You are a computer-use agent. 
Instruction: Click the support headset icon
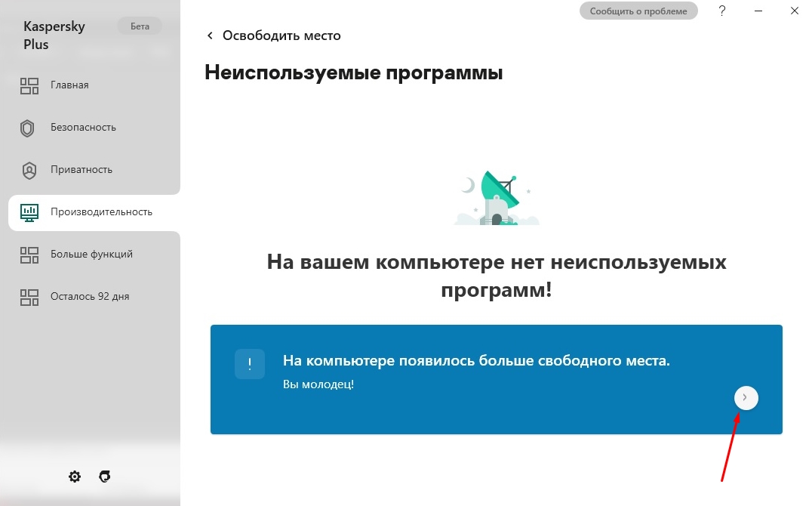click(105, 477)
